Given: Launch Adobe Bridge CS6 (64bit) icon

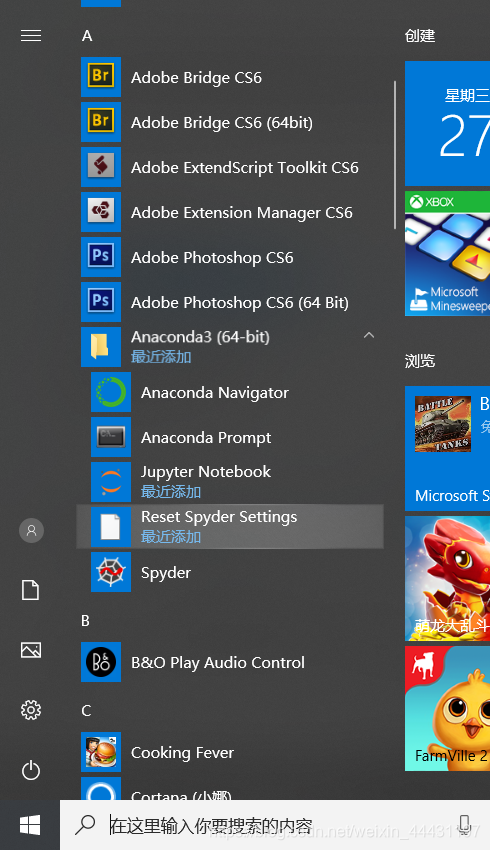Looking at the screenshot, I should [101, 122].
